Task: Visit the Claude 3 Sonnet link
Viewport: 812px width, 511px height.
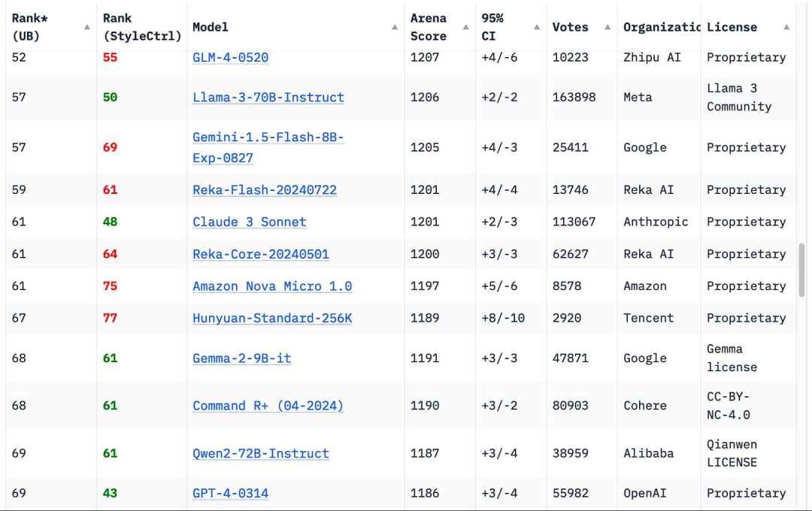Action: click(x=249, y=222)
